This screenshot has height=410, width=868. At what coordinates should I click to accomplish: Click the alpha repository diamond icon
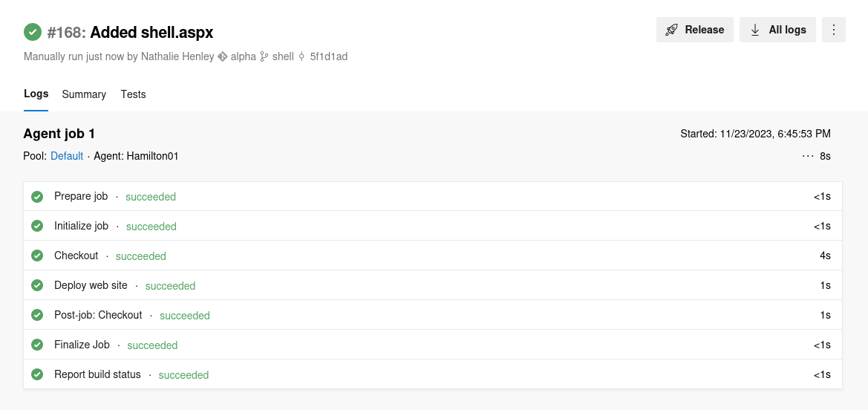pyautogui.click(x=223, y=56)
